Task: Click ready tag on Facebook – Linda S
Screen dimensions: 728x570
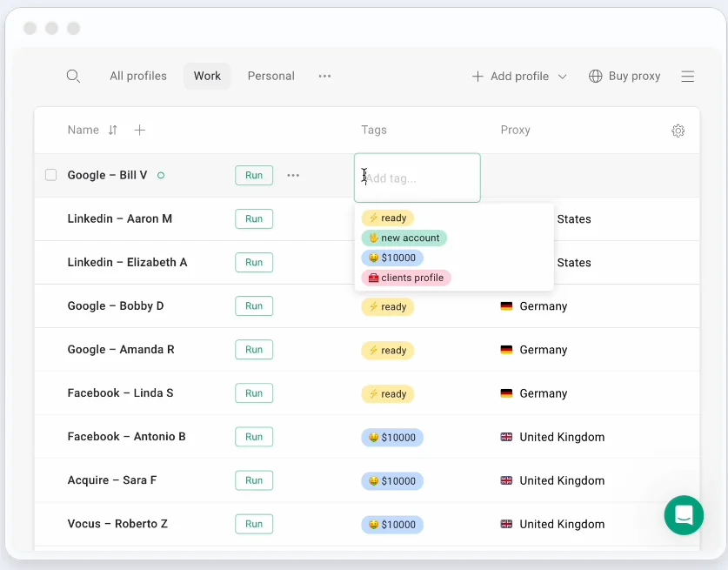Action: pyautogui.click(x=388, y=394)
